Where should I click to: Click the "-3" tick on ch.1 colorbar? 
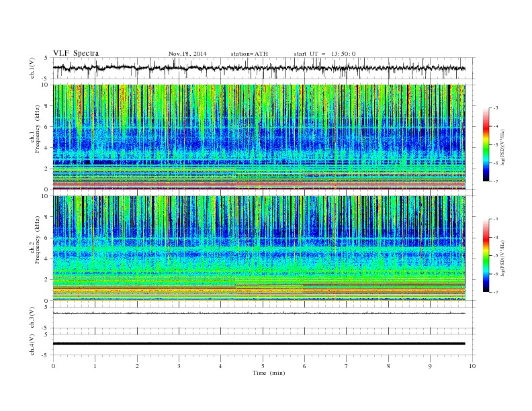tap(495, 108)
